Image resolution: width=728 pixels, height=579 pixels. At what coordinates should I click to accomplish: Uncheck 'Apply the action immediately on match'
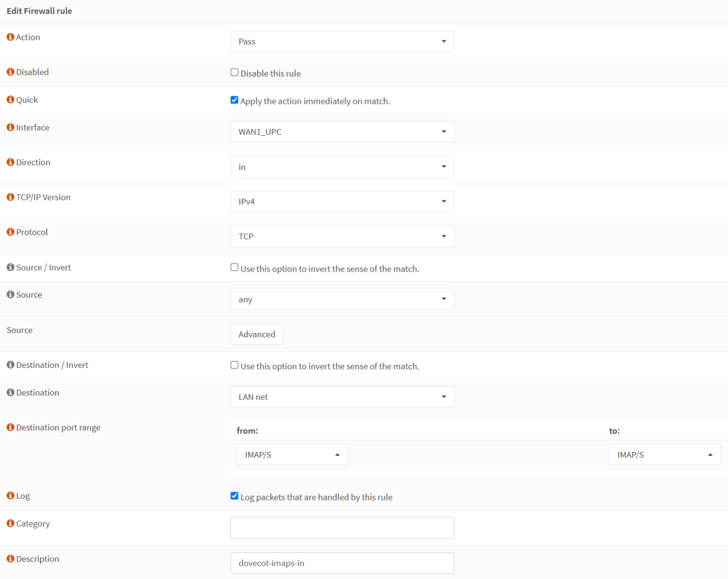pyautogui.click(x=235, y=100)
